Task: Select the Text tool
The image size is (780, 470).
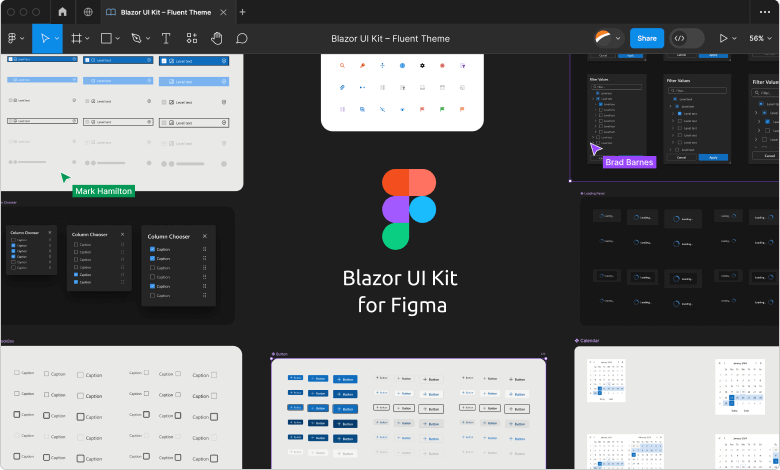Action: (x=166, y=38)
